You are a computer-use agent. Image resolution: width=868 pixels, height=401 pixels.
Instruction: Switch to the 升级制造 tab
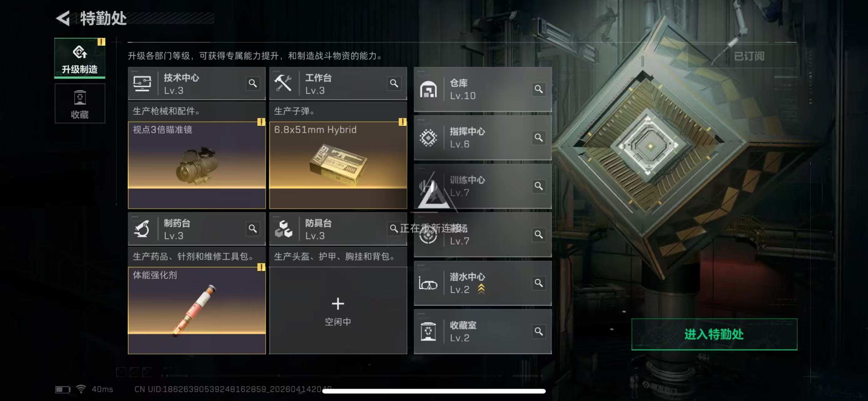[80, 58]
